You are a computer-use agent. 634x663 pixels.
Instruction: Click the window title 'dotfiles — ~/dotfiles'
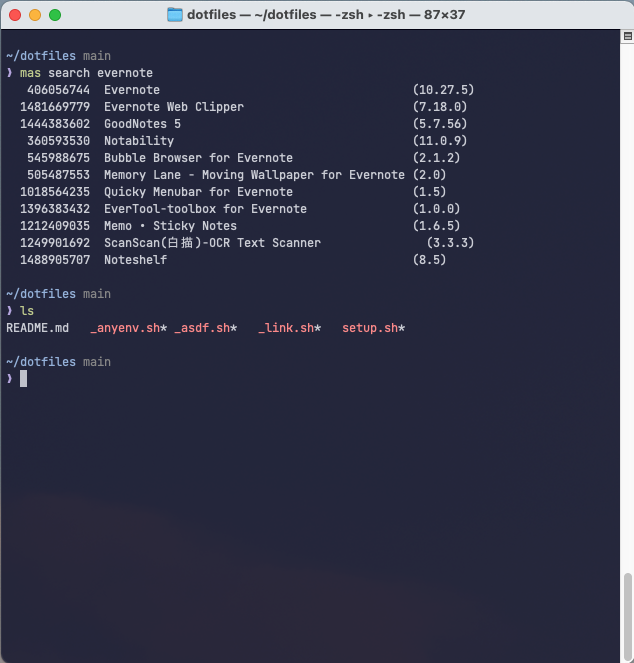point(252,15)
